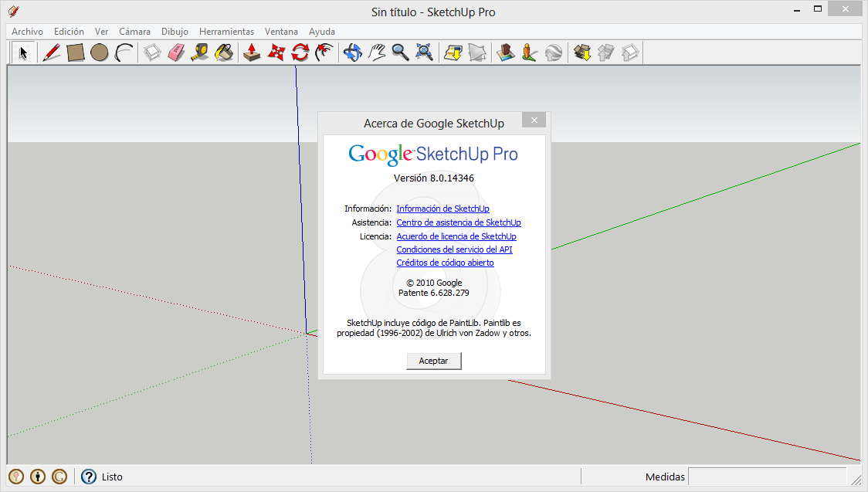Click the 'Medidas' label
This screenshot has height=492, width=868.
tap(665, 477)
